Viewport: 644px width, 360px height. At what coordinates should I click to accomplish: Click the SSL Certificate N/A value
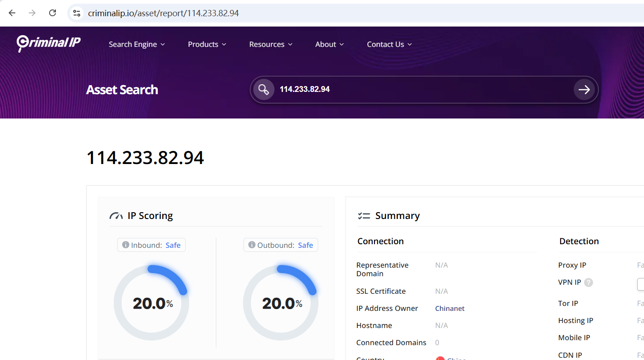(442, 292)
